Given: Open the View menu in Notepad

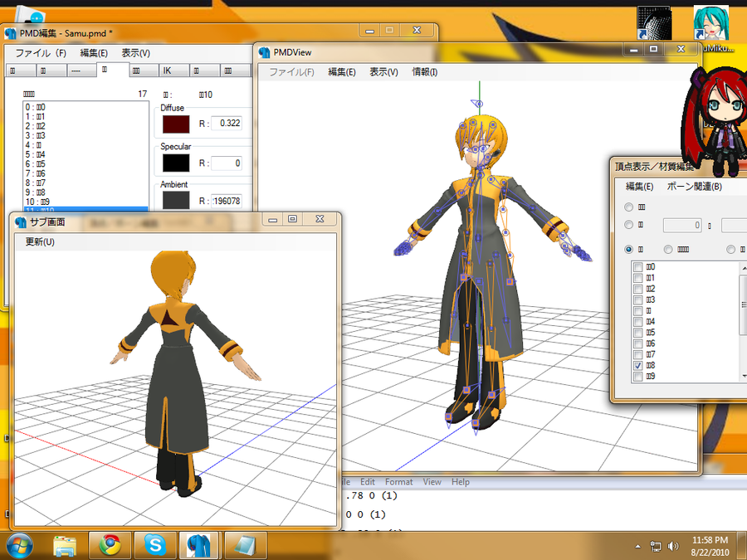Looking at the screenshot, I should pos(432,482).
